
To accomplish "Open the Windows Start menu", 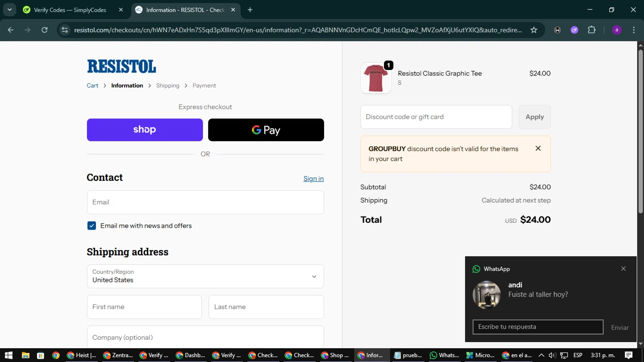I will coord(9,355).
